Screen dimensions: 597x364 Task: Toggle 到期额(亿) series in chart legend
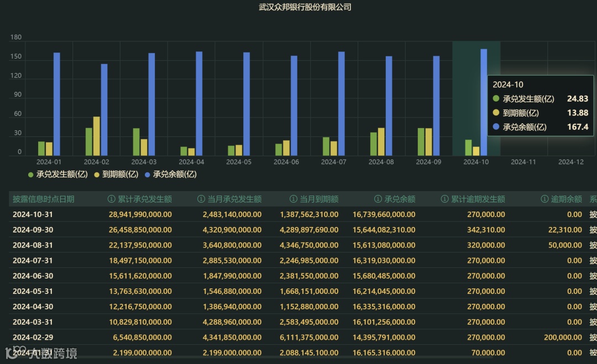(x=116, y=175)
